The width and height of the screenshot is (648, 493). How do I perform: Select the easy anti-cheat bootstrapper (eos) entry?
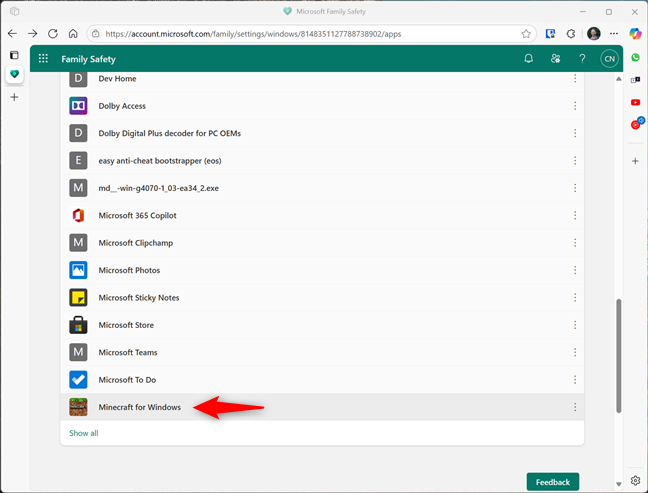pos(322,161)
